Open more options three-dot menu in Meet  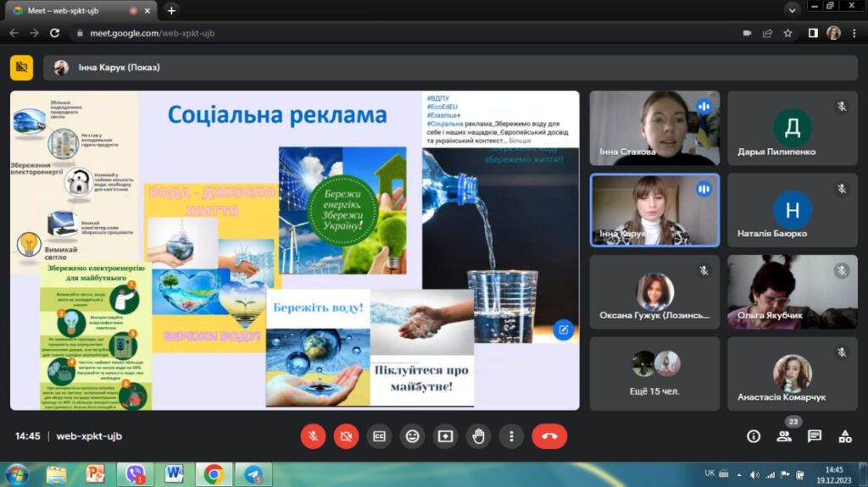(511, 436)
